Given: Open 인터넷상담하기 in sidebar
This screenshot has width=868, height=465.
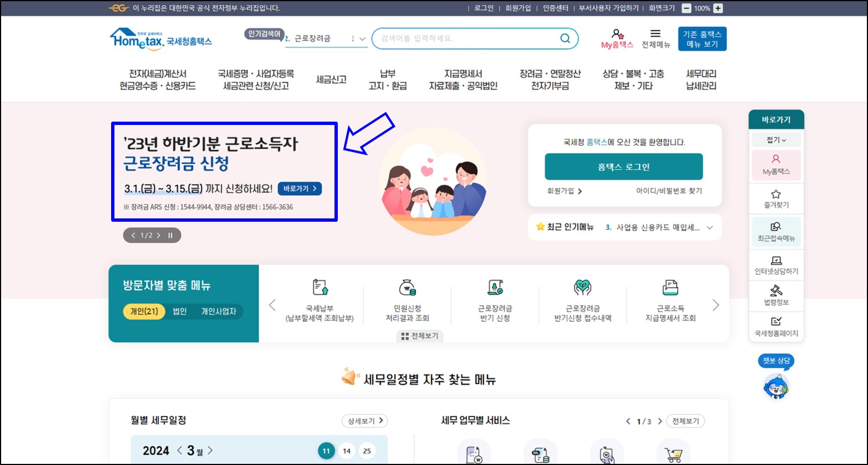Looking at the screenshot, I should click(x=776, y=265).
